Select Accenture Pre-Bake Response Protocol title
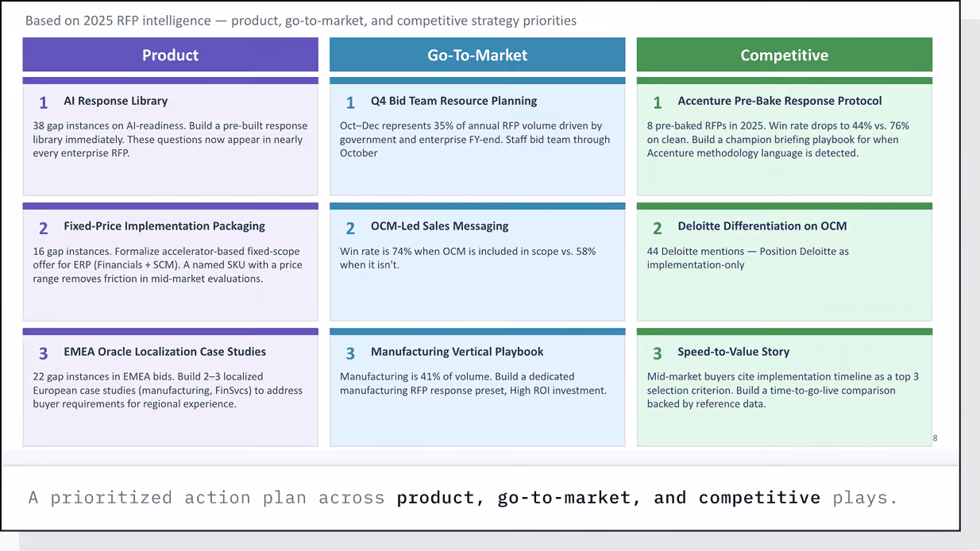This screenshot has width=980, height=551. click(780, 101)
